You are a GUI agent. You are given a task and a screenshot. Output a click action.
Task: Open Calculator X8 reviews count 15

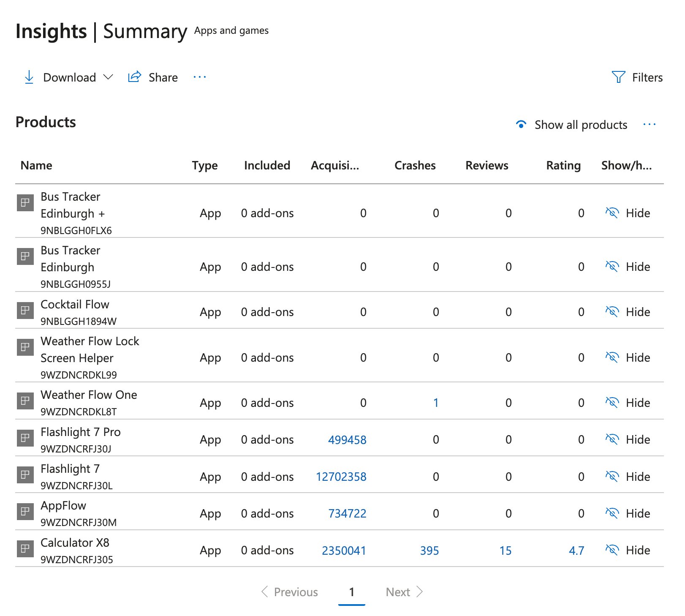(x=505, y=551)
